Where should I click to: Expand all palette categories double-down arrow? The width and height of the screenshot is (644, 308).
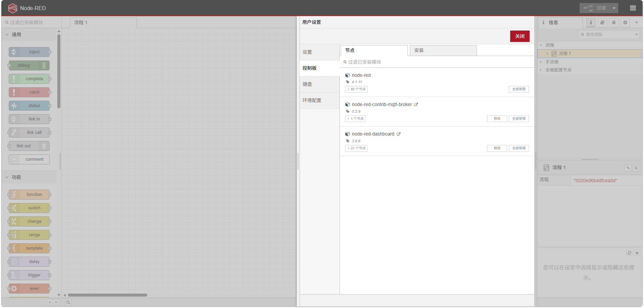[x=56, y=302]
